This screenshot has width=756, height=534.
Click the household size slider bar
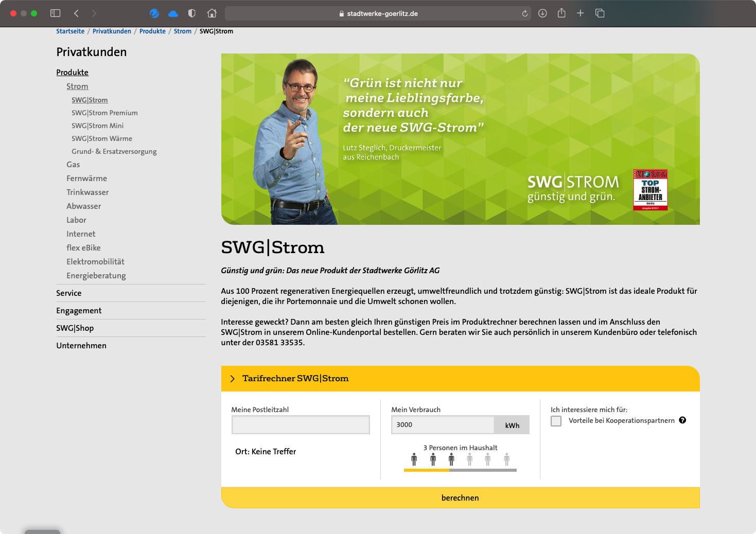pos(460,470)
